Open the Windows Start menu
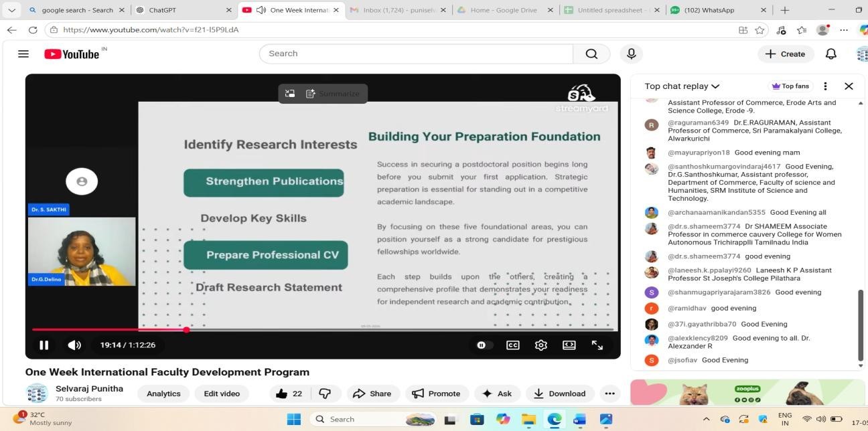 [x=293, y=419]
